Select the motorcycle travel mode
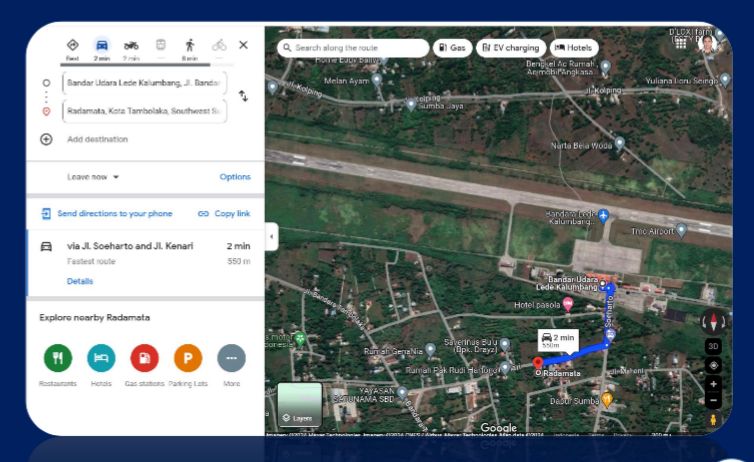This screenshot has width=754, height=462. [131, 45]
